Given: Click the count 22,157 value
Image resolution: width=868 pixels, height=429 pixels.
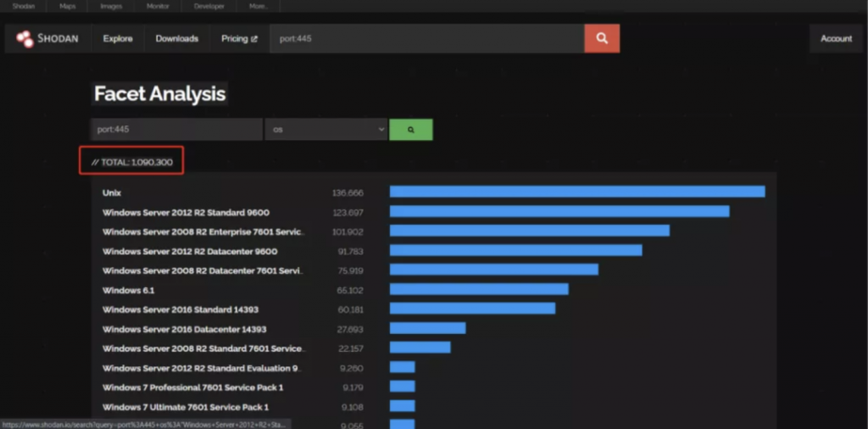Looking at the screenshot, I should coord(351,348).
